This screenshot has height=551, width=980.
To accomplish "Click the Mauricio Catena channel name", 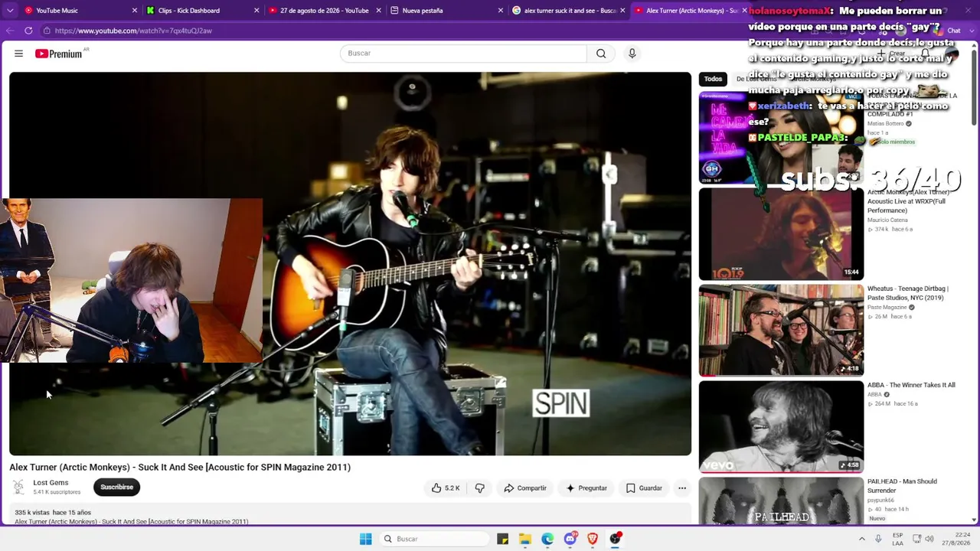I will 887,220.
